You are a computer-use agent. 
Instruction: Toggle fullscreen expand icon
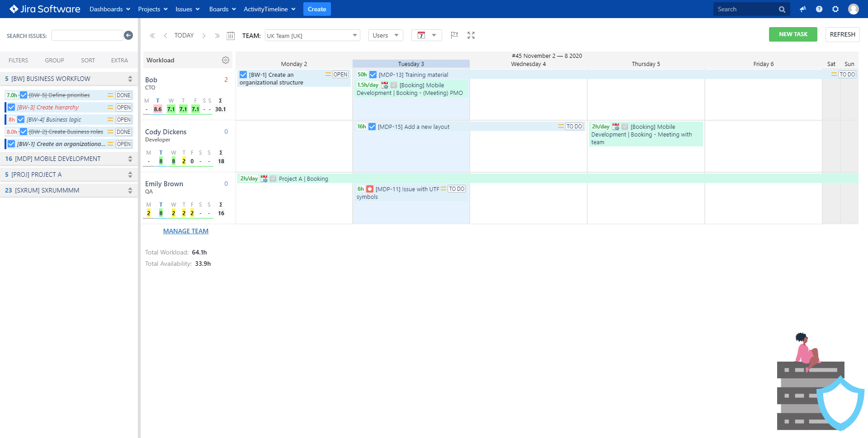[x=471, y=35]
